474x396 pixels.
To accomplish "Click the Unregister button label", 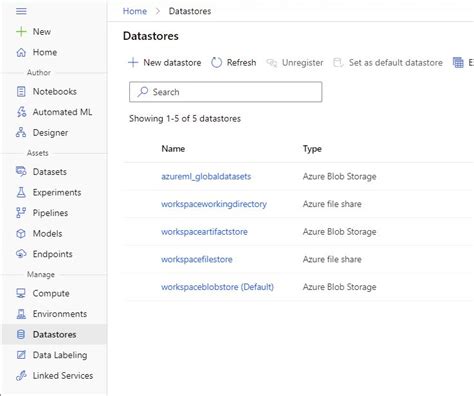I will pos(303,62).
